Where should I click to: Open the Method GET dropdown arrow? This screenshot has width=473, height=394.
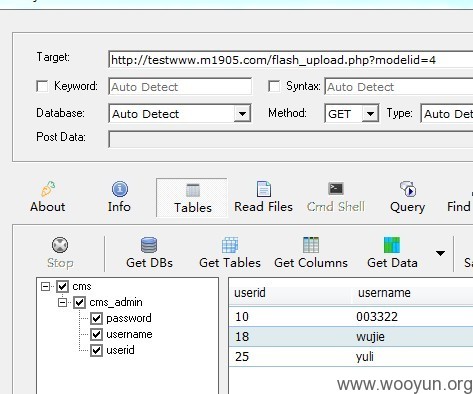(370, 114)
